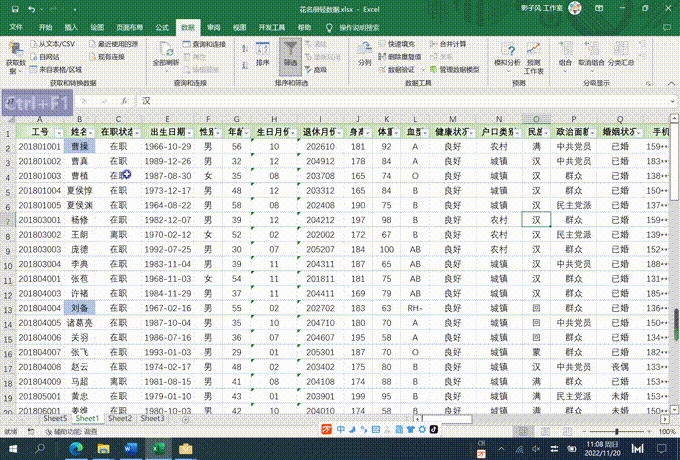Image resolution: width=680 pixels, height=460 pixels.
Task: Click Data Validation (数据验证) icon
Action: coord(382,69)
